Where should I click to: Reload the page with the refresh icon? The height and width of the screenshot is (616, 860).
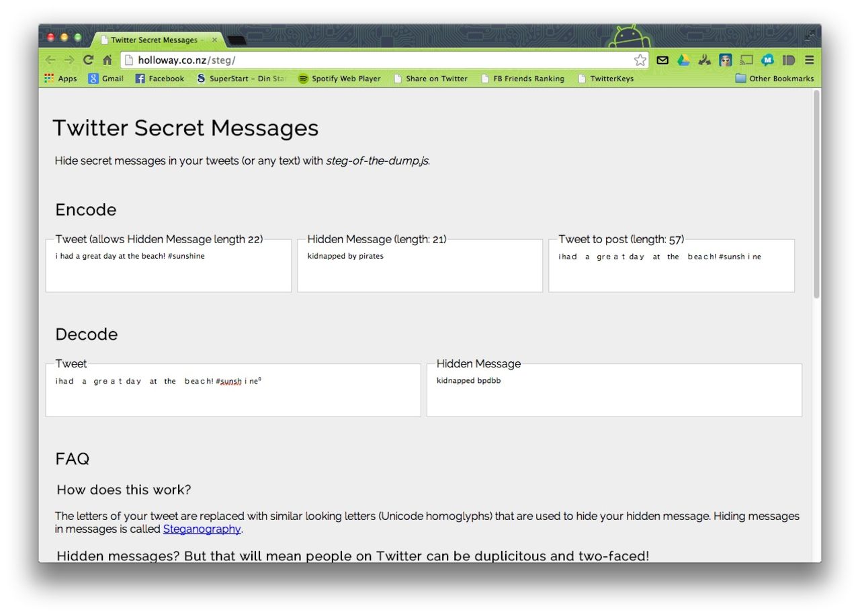tap(88, 60)
